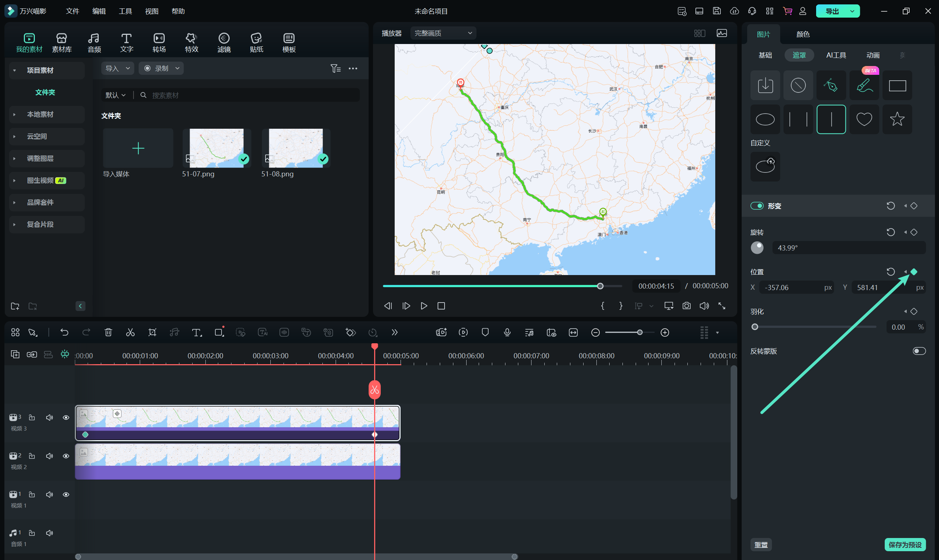
Task: Open the 完整画质 quality dropdown
Action: pyautogui.click(x=443, y=33)
